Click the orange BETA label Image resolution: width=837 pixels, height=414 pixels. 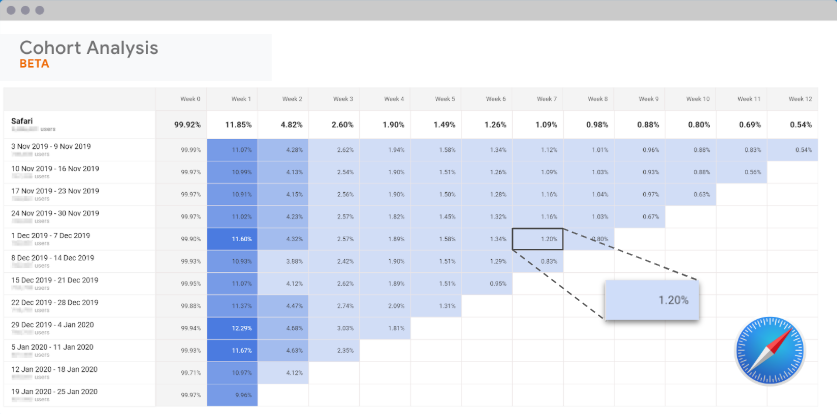(34, 63)
